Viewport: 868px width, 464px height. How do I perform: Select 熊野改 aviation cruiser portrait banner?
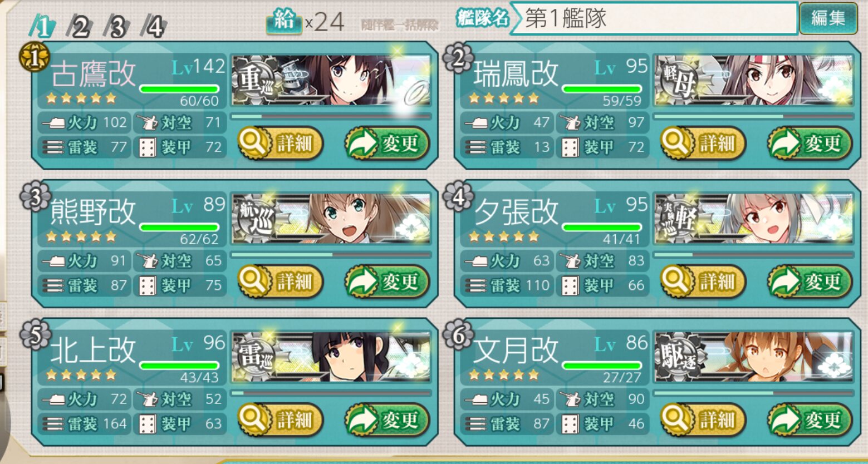pos(331,219)
